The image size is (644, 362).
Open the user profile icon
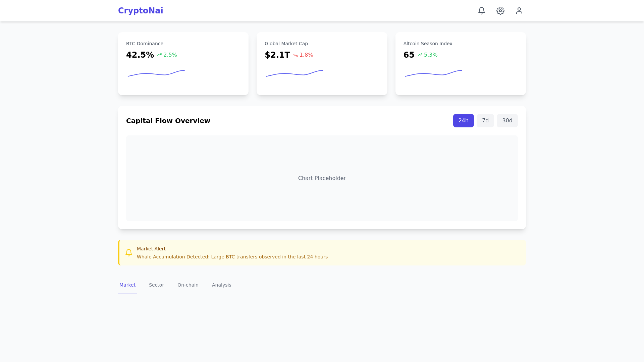click(x=519, y=11)
